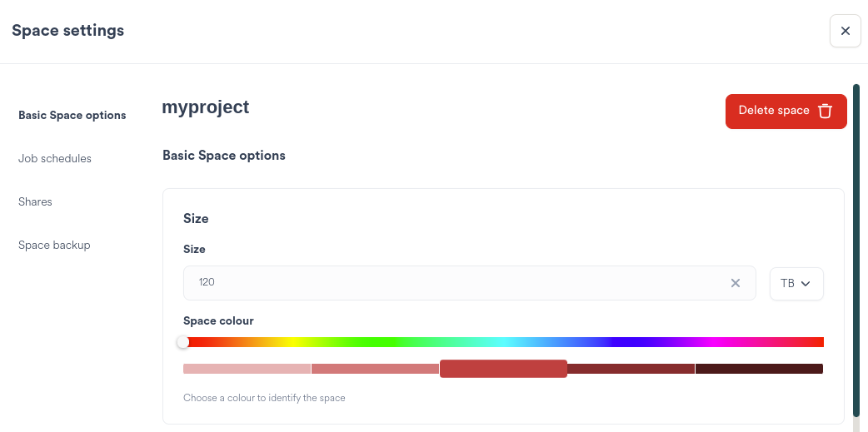Pick the lightest pink colour swatch
This screenshot has width=868, height=432.
point(247,369)
